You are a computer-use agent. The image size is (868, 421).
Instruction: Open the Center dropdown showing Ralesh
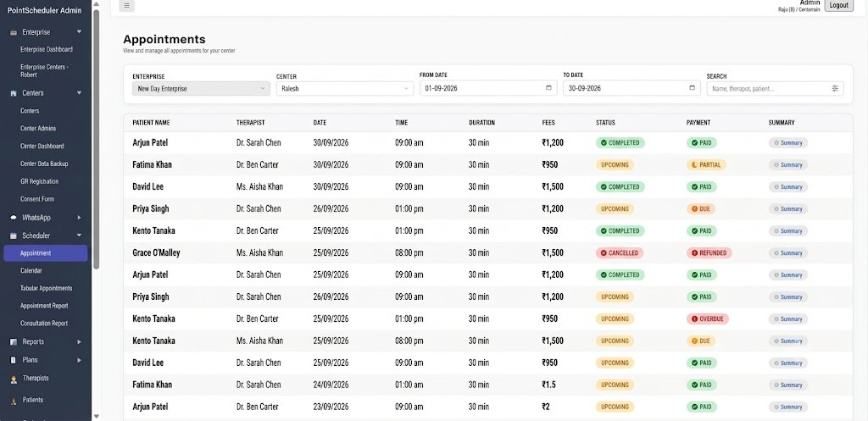click(345, 88)
